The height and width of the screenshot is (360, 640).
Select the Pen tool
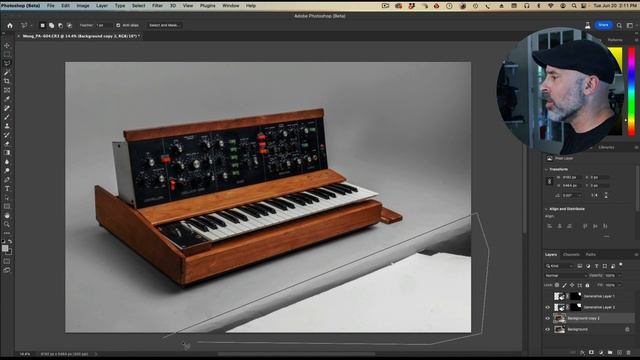(x=7, y=180)
